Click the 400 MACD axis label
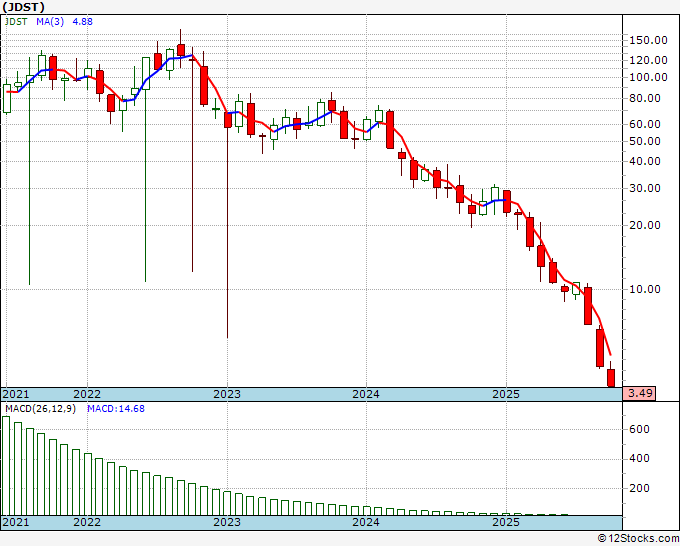Image resolution: width=680 pixels, height=546 pixels. [640, 458]
